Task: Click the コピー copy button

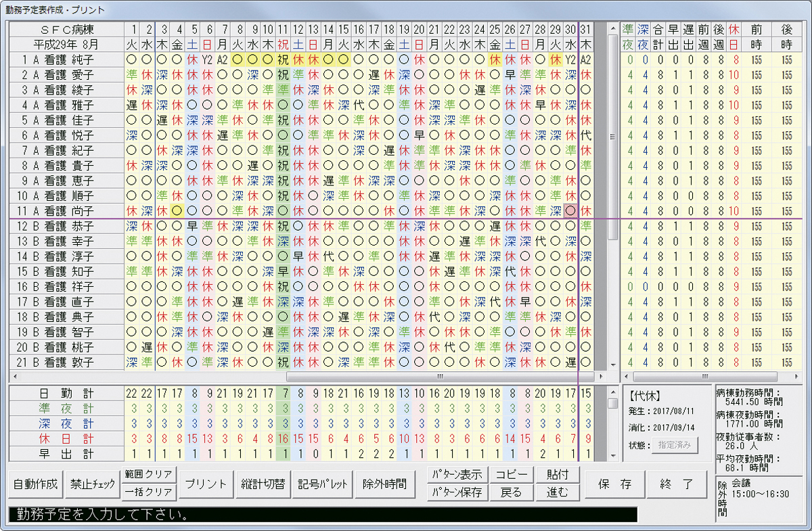Action: 511,474
